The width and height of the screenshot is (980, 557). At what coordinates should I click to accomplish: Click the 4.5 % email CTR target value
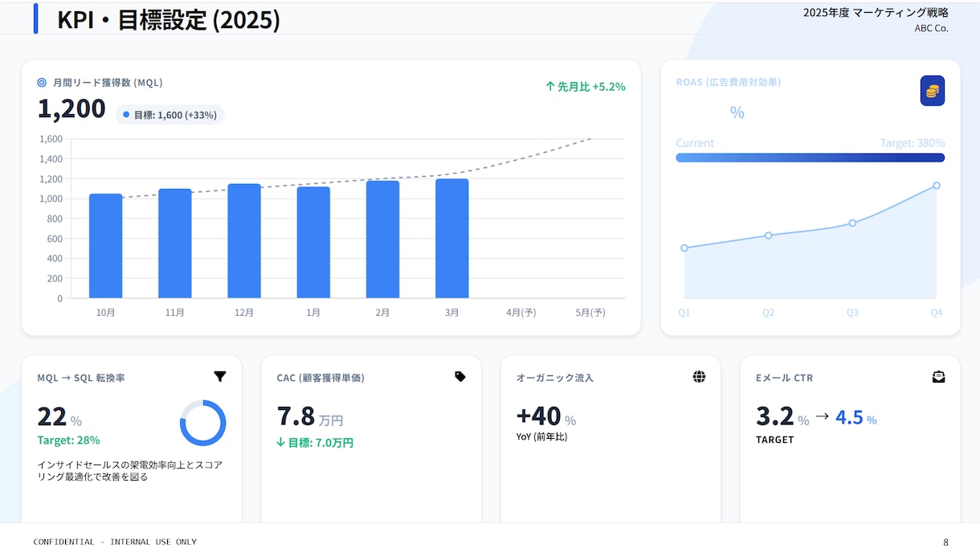pyautogui.click(x=856, y=418)
